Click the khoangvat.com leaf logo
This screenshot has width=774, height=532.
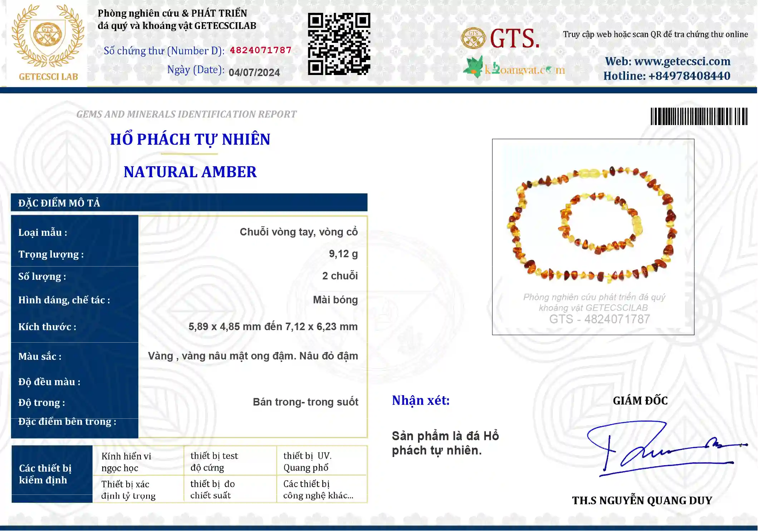click(473, 67)
